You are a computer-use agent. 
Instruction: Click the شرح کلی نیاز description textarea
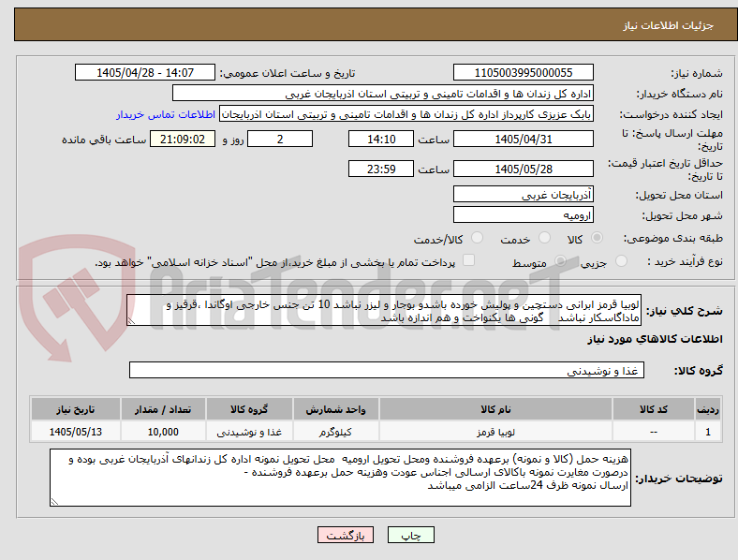[x=384, y=310]
